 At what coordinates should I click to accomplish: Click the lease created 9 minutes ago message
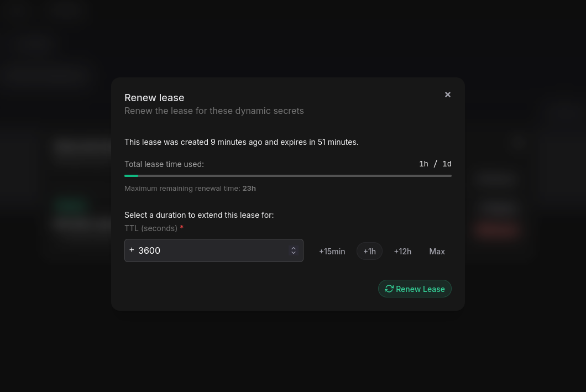(242, 143)
